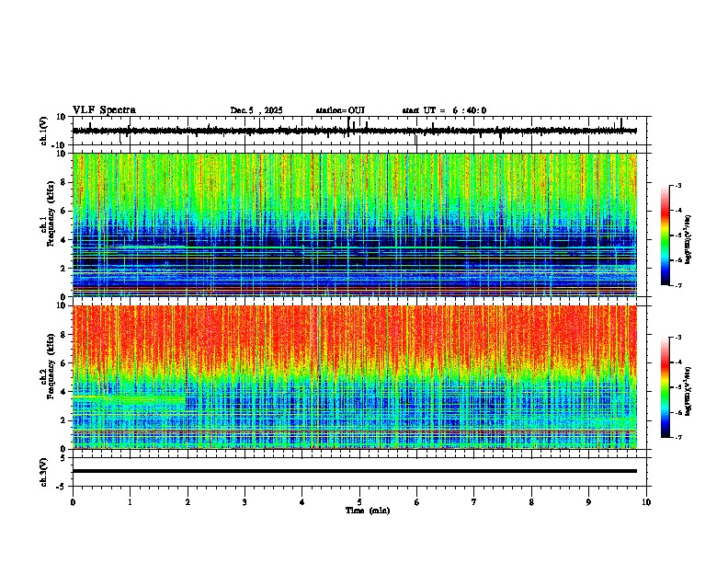Click the 'Time (min)' axis title
Viewport: 728px width, 563px height.
368,511
